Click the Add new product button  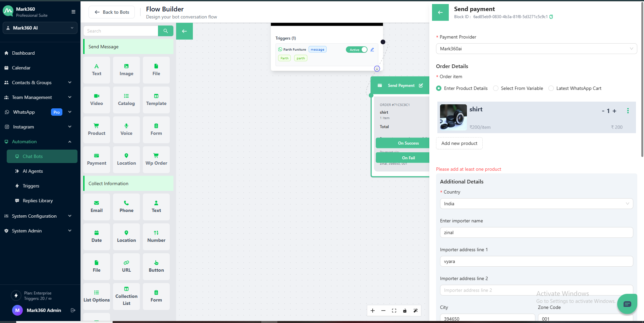[x=459, y=143]
